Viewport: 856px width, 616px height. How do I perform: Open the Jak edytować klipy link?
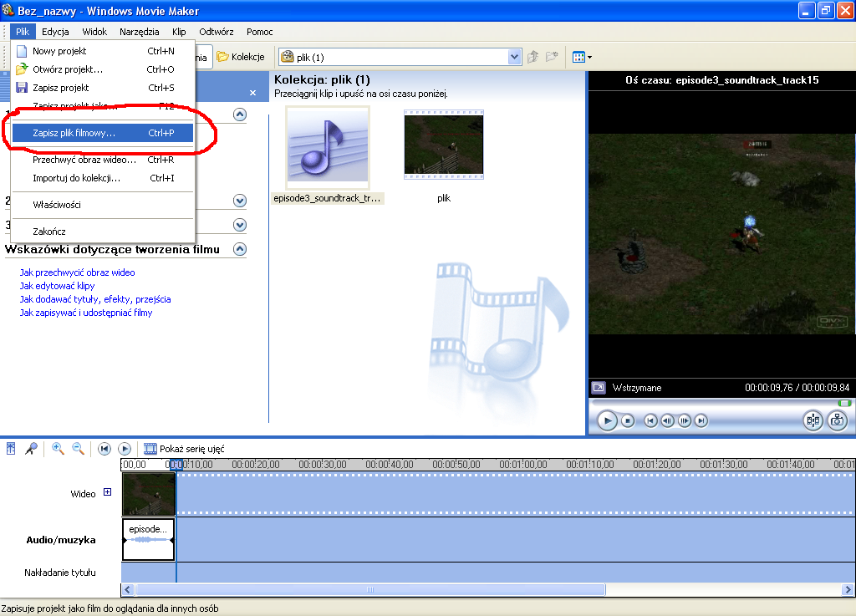coord(57,286)
